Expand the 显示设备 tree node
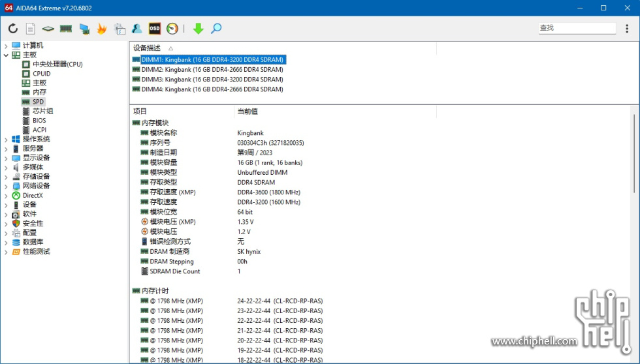The width and height of the screenshot is (640, 364). [6, 158]
